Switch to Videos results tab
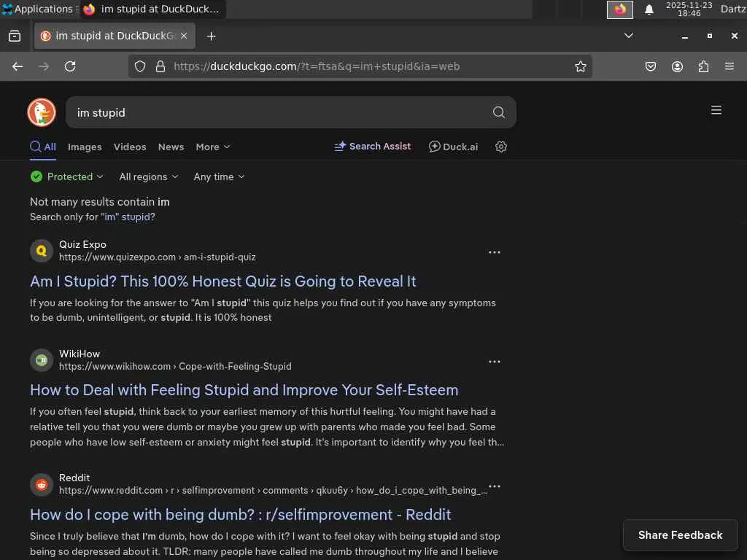This screenshot has height=560, width=747. (x=130, y=147)
